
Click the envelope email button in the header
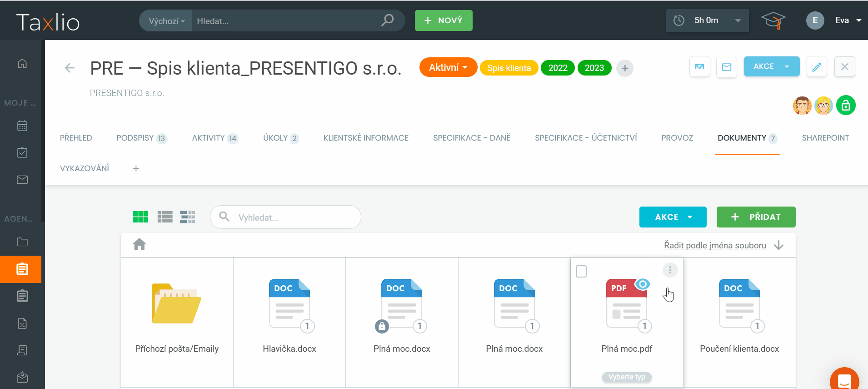tap(727, 67)
